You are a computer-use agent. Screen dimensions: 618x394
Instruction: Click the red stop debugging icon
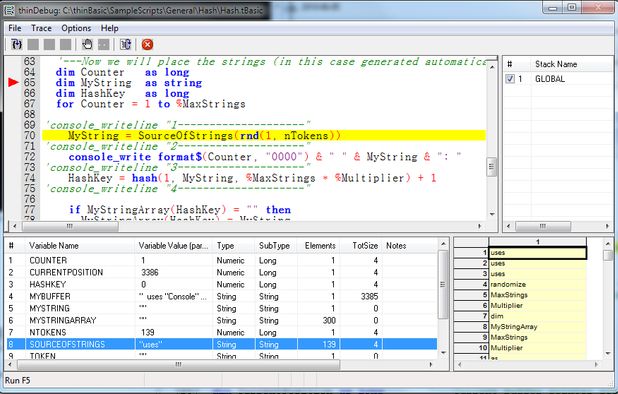(x=147, y=45)
